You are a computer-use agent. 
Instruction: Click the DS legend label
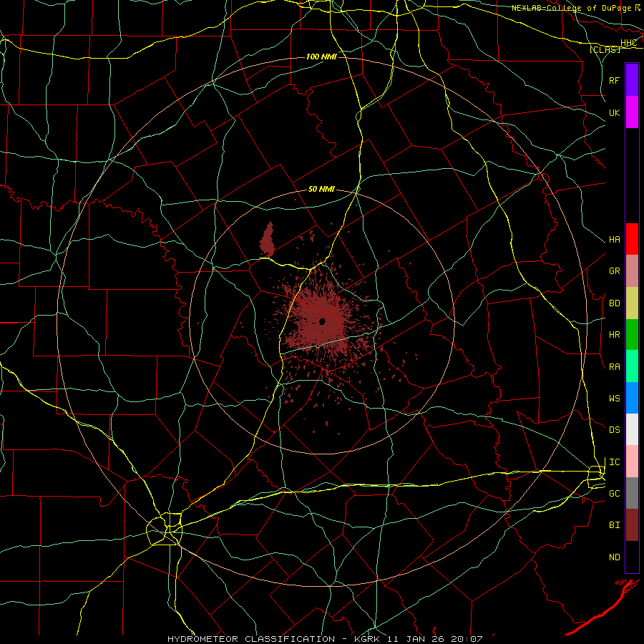tap(615, 430)
